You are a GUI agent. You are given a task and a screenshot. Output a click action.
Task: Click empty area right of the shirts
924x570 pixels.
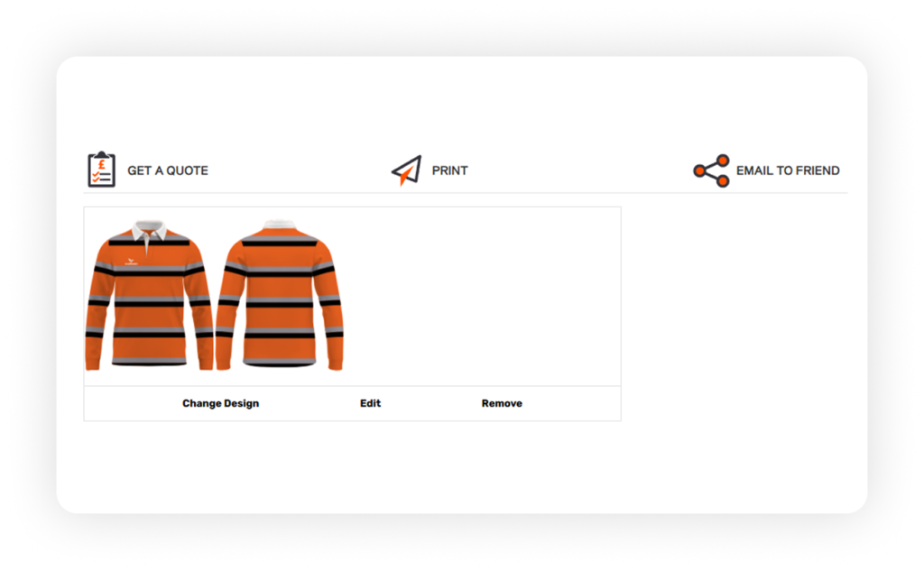point(482,296)
